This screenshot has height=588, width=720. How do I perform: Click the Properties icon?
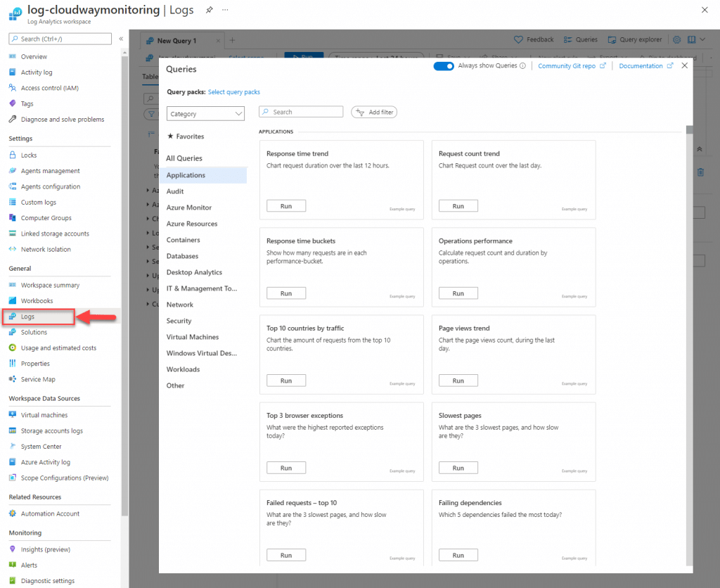tap(13, 364)
